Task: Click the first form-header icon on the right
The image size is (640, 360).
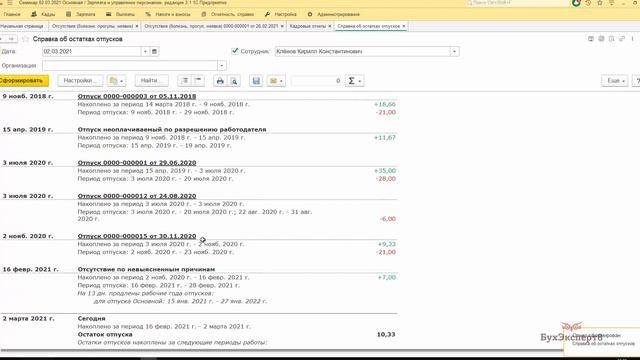Action: [591, 39]
